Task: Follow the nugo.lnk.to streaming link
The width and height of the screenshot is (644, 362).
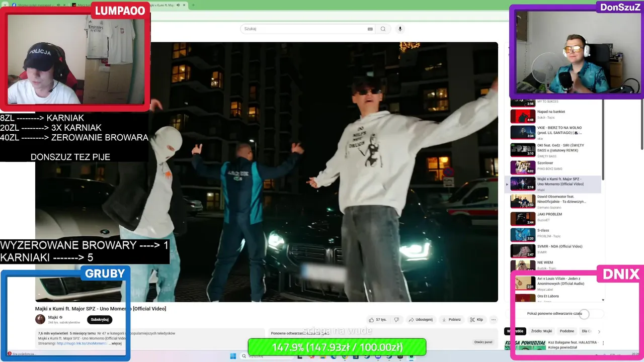Action: [x=82, y=343]
